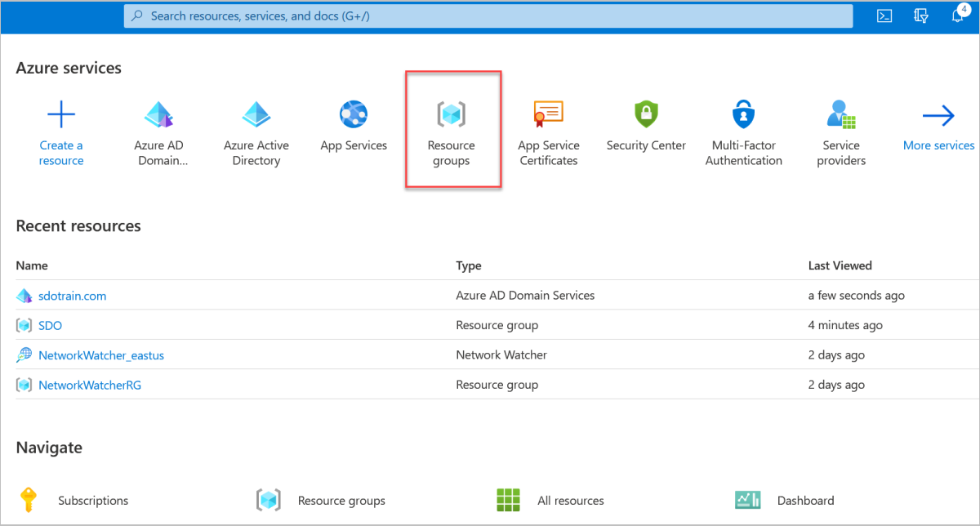Click the NetworkWatcherRG row icon
This screenshot has height=526, width=980.
[x=24, y=385]
